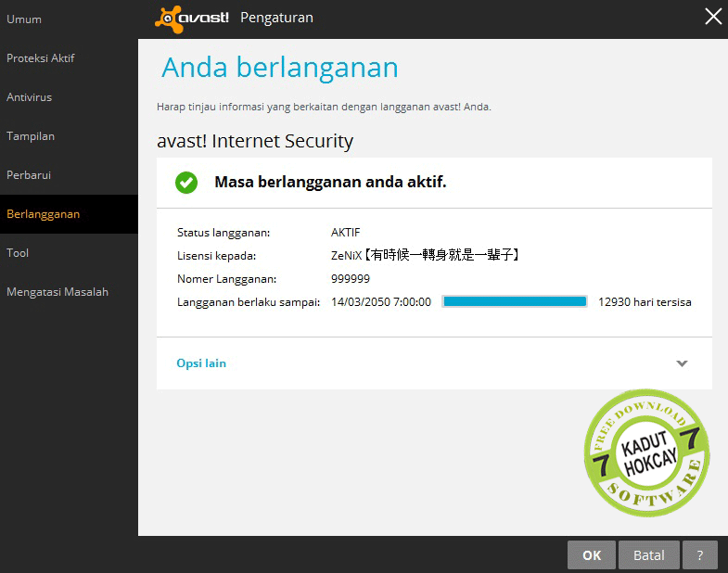Expand Opsi lain with the chevron
Screen dimensions: 728x573
pyautogui.click(x=682, y=363)
